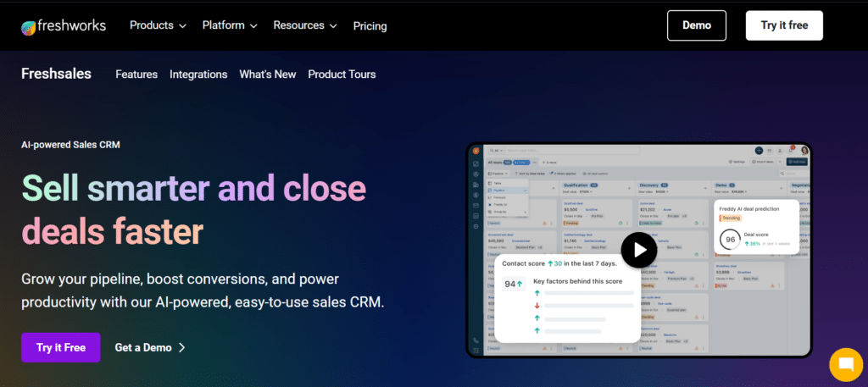The width and height of the screenshot is (868, 387).
Task: Open the Integrations tab
Action: coord(198,74)
